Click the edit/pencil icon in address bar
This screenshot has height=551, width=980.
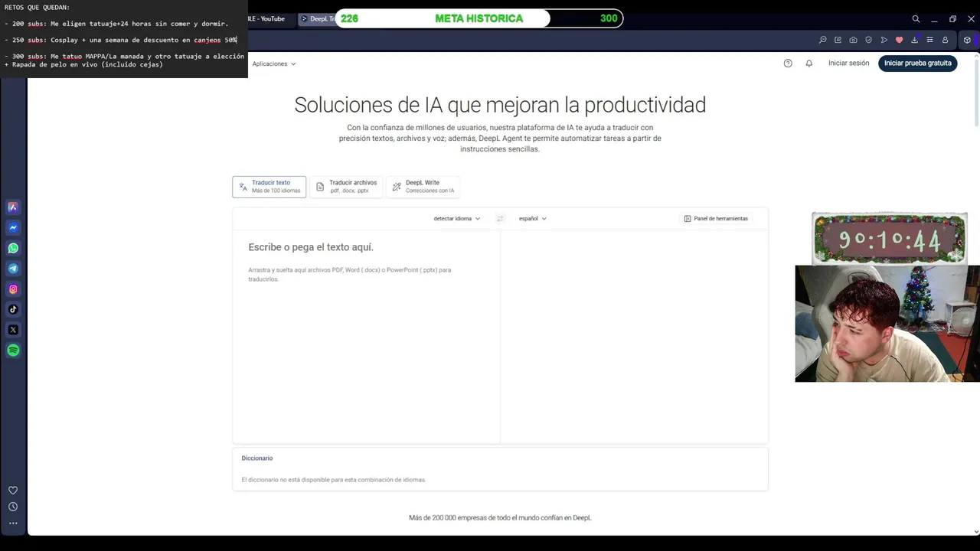pos(838,40)
